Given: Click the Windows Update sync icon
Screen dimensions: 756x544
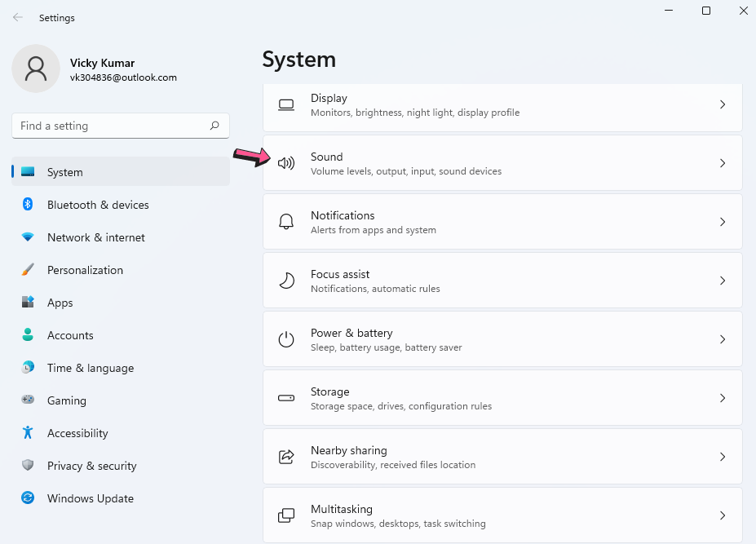Looking at the screenshot, I should point(28,498).
